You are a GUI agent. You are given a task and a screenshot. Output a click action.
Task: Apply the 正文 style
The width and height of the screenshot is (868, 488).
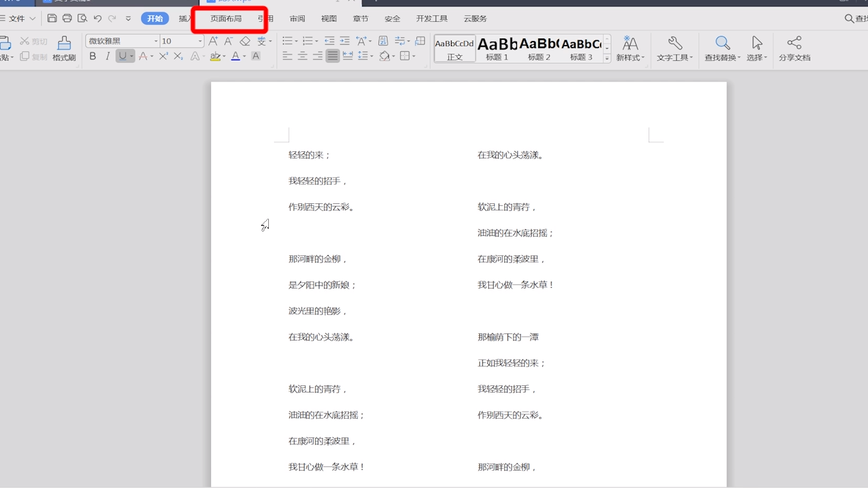click(455, 49)
